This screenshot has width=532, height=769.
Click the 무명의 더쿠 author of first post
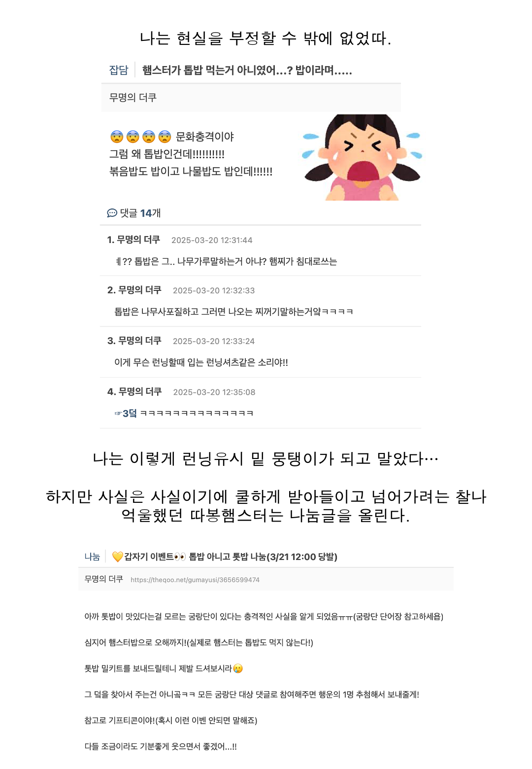133,98
